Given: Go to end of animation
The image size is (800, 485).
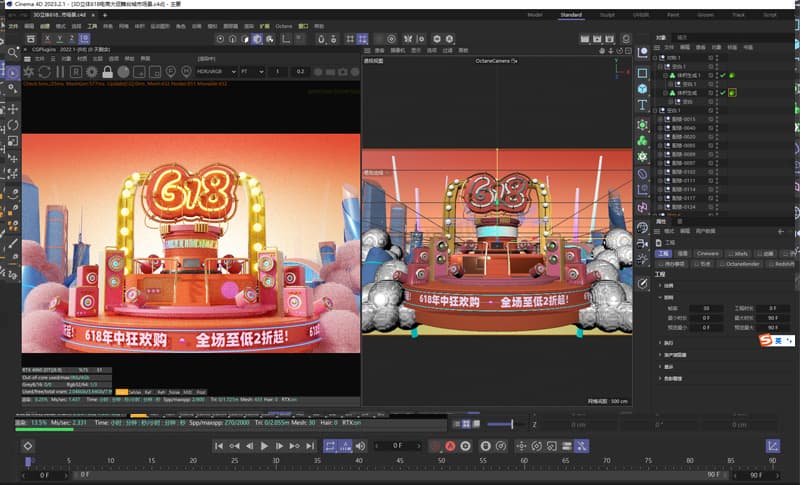Looking at the screenshot, I should tap(310, 446).
